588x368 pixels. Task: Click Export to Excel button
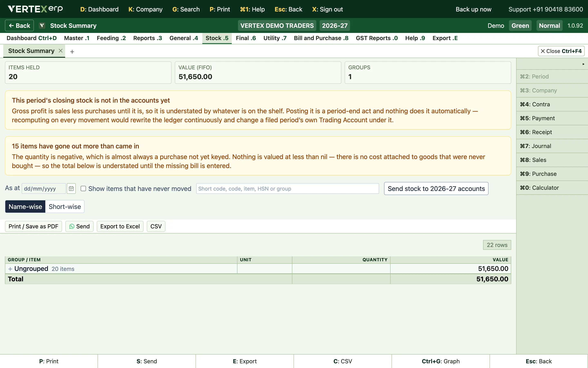(120, 226)
